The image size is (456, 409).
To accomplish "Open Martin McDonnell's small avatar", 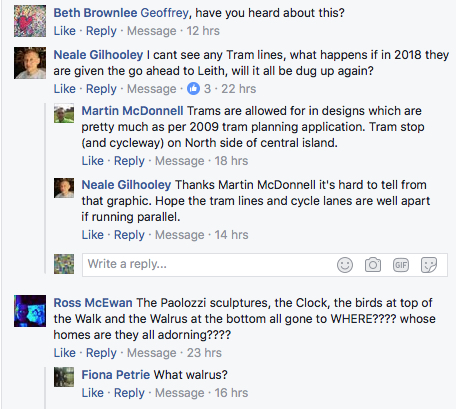I will [x=64, y=113].
